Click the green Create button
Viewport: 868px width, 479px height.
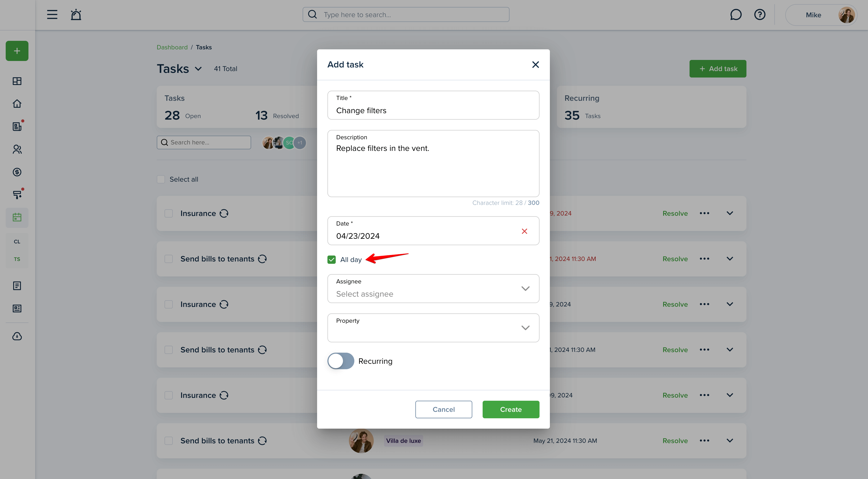[x=511, y=409]
